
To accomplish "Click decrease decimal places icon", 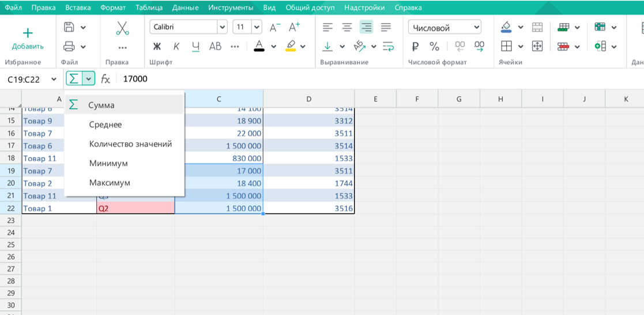I will point(460,46).
